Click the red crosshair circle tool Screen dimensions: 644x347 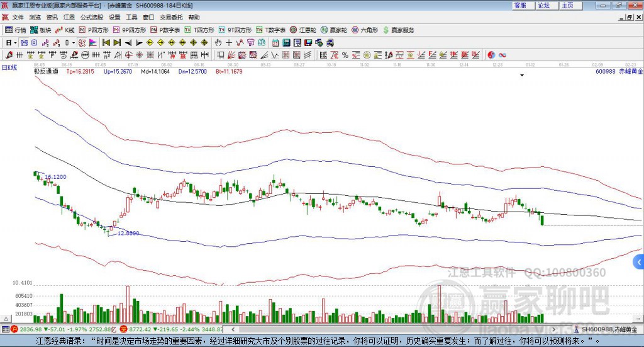pos(128,55)
